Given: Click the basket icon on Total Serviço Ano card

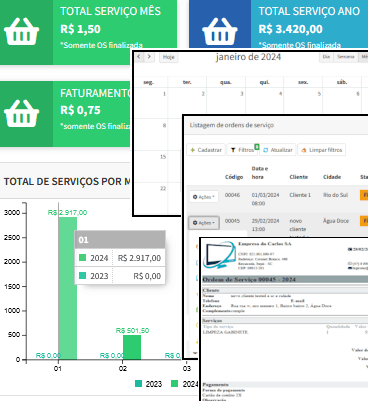Looking at the screenshot, I should 220,31.
